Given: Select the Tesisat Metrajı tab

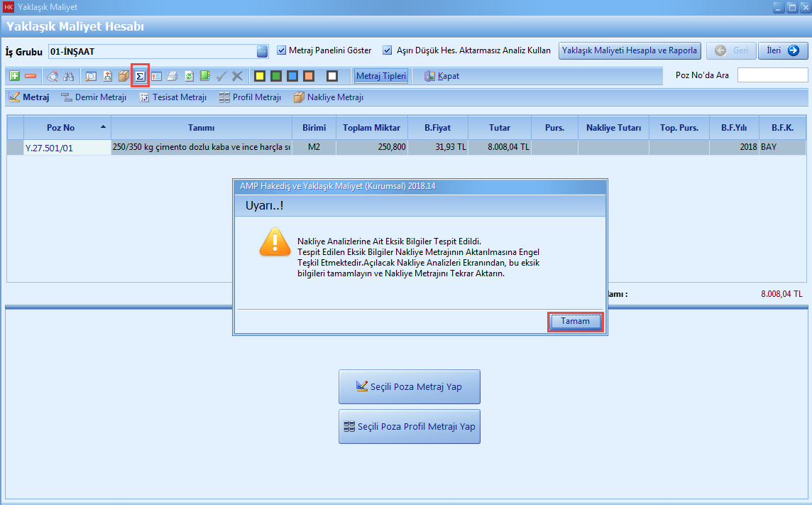Looking at the screenshot, I should click(x=172, y=97).
